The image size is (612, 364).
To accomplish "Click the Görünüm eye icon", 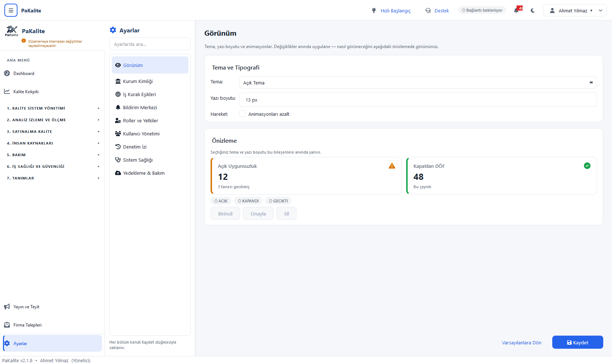I will point(118,65).
